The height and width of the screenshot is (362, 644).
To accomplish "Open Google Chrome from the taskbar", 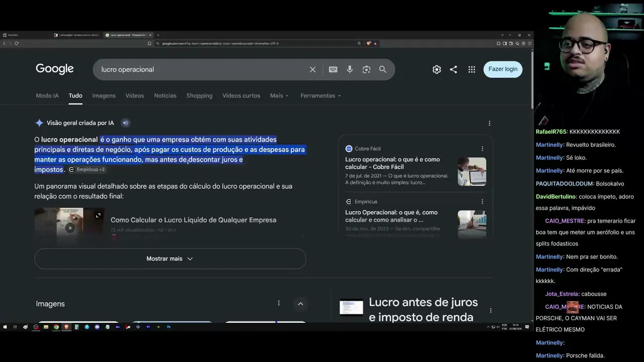I will point(56,327).
